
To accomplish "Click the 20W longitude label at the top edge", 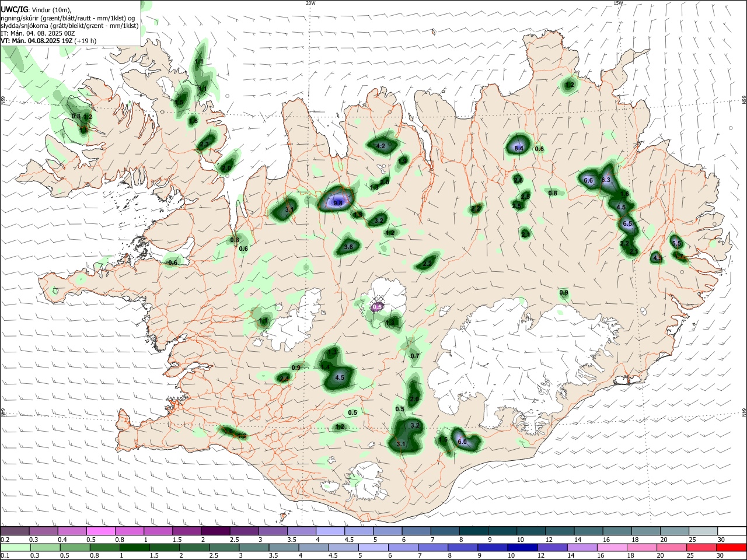I will (310, 3).
